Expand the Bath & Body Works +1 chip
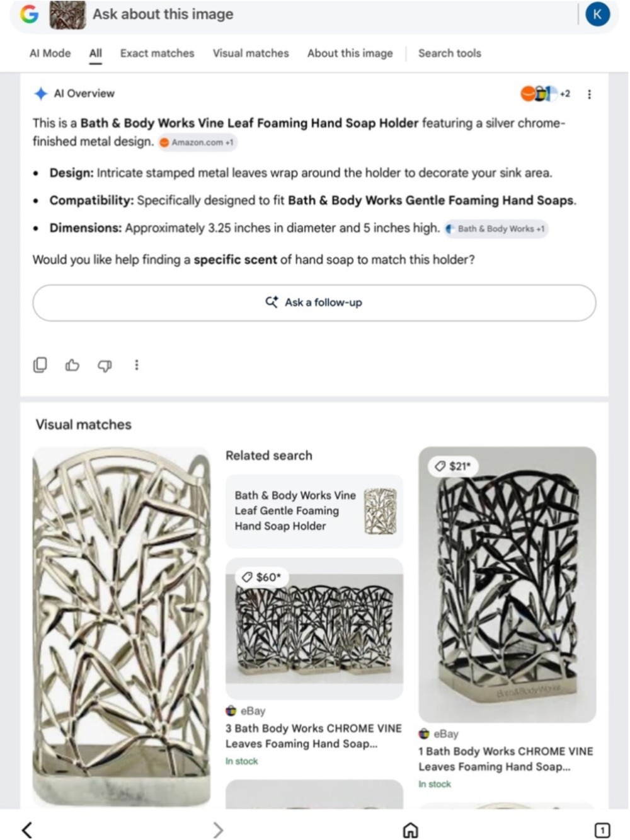The image size is (630, 840). coord(496,229)
